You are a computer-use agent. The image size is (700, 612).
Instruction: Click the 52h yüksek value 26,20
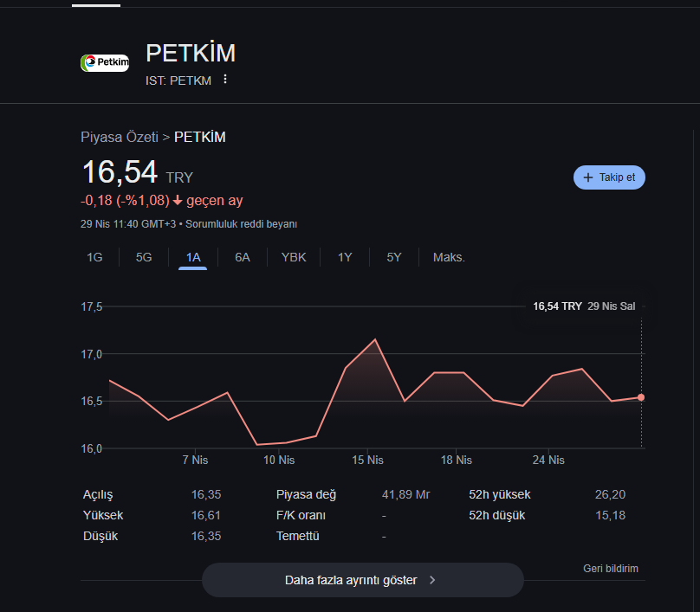[x=610, y=494]
